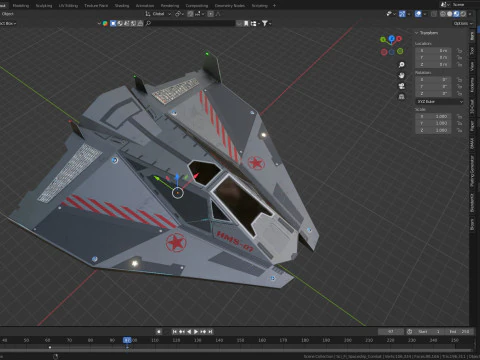Toggle auto keying record button

(159, 331)
